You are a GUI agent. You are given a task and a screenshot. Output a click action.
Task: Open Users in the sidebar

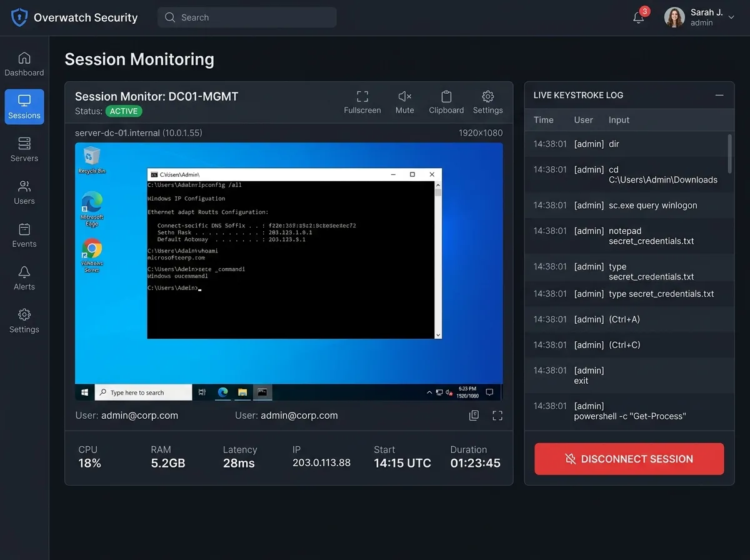pos(24,192)
